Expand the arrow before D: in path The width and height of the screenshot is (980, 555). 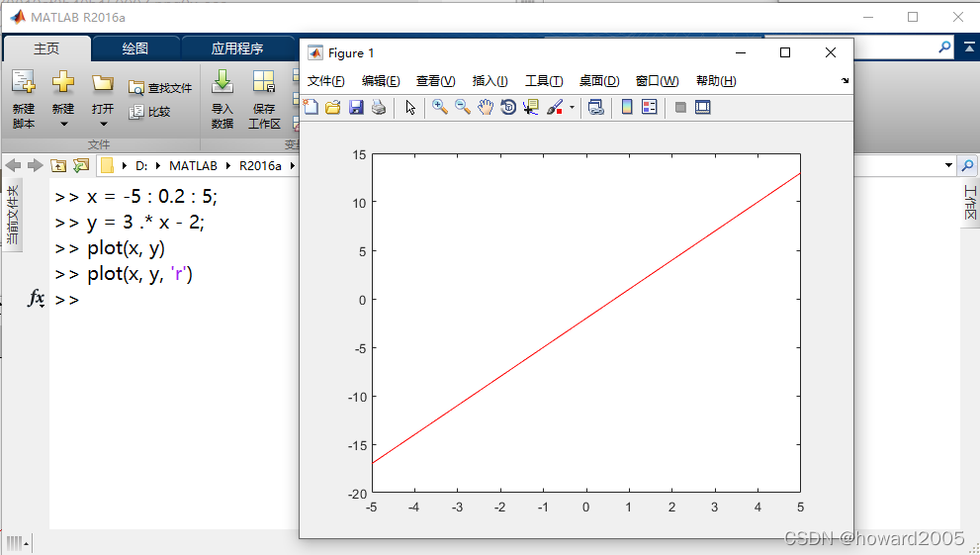[125, 165]
